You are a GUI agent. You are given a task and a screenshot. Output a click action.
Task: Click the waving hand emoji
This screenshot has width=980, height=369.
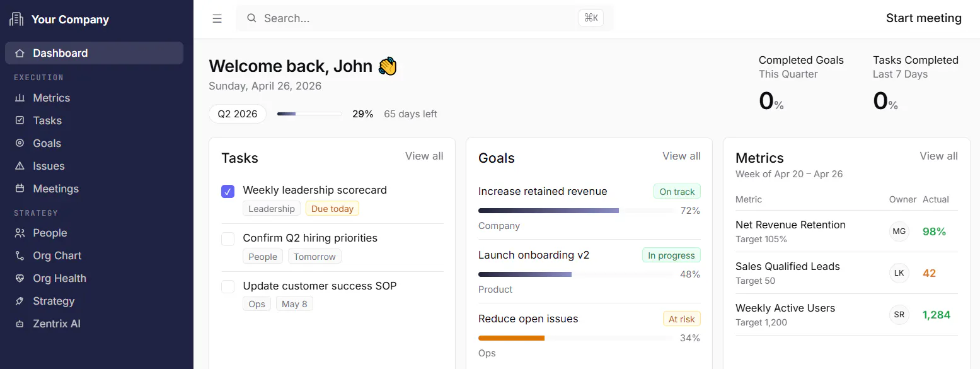coord(388,66)
